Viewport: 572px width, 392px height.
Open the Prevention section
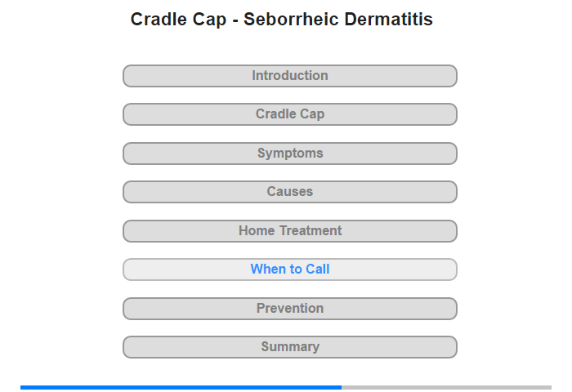(x=289, y=309)
